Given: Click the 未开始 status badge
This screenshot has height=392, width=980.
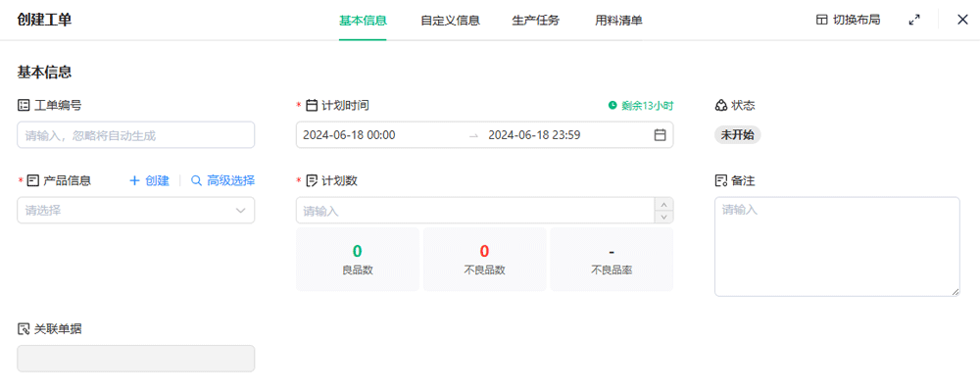Looking at the screenshot, I should (738, 134).
